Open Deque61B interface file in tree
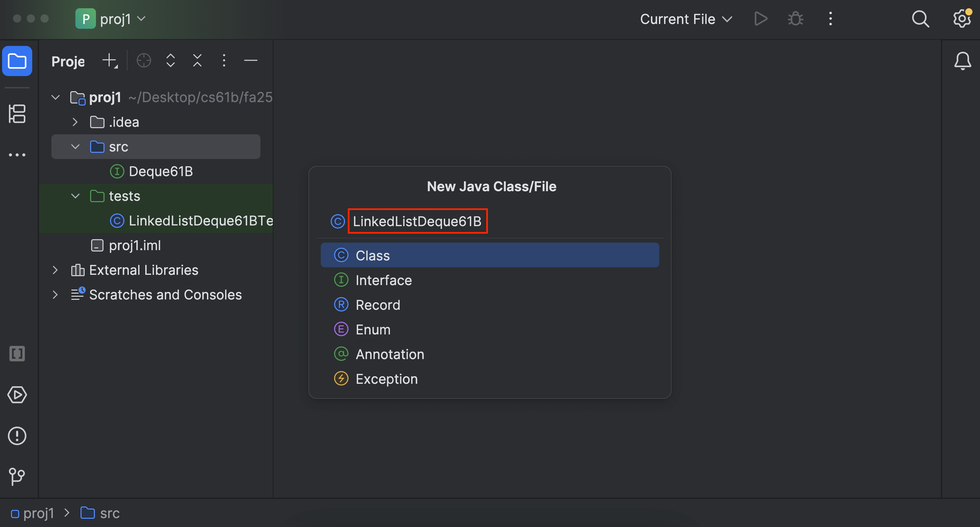980x527 pixels. [161, 172]
